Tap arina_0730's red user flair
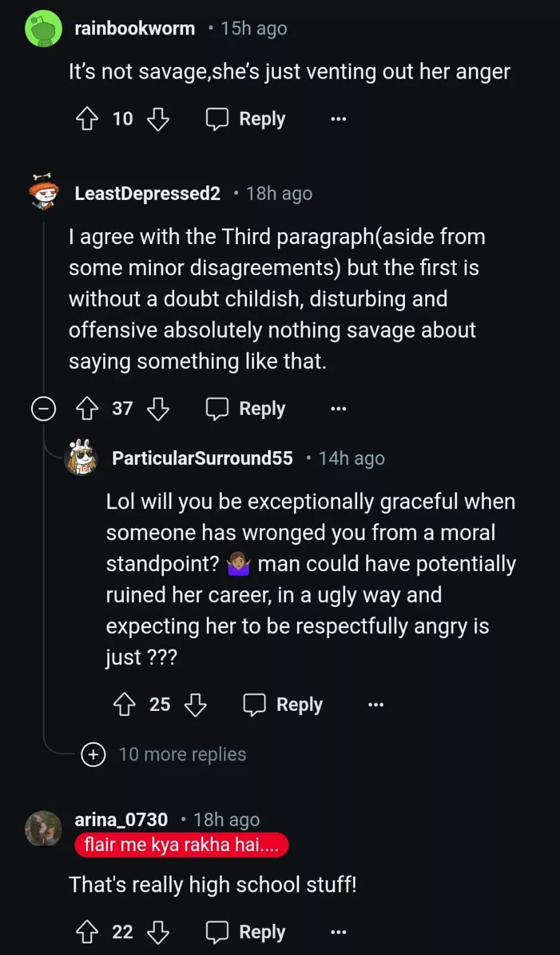Viewport: 560px width, 955px height. [181, 845]
